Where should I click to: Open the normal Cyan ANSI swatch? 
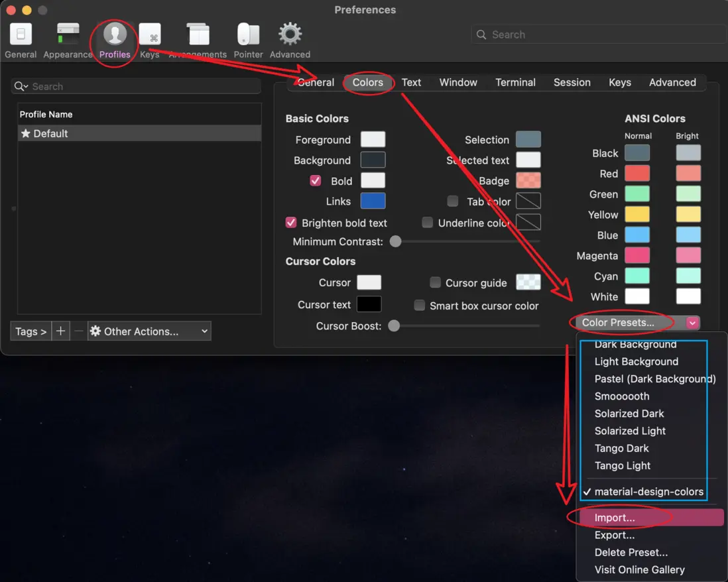[x=637, y=276]
